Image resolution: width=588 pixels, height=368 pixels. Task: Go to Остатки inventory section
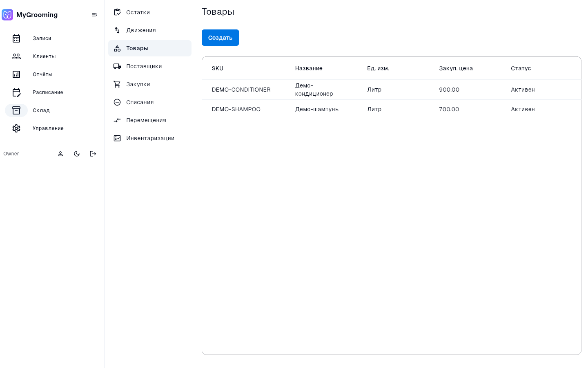[x=150, y=12]
